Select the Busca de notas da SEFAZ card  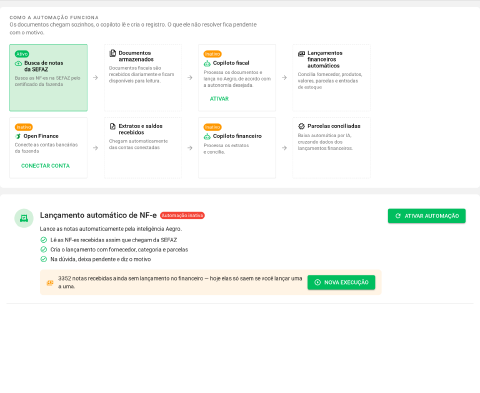(48, 78)
